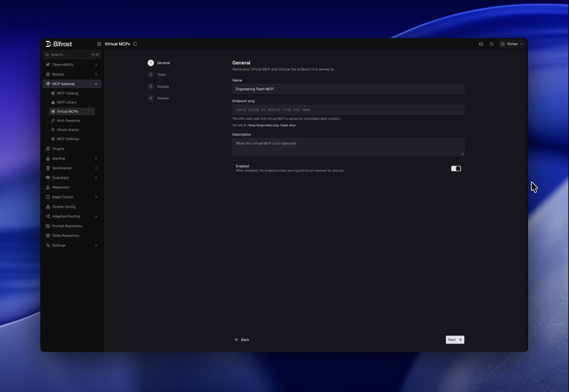Click the OAuth Grants shield icon

point(53,130)
